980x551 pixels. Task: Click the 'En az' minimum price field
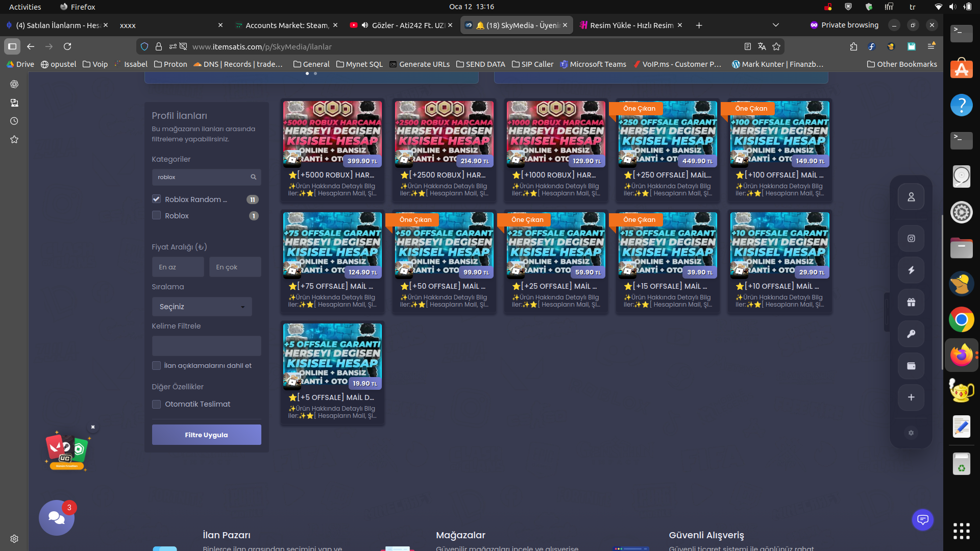click(178, 267)
